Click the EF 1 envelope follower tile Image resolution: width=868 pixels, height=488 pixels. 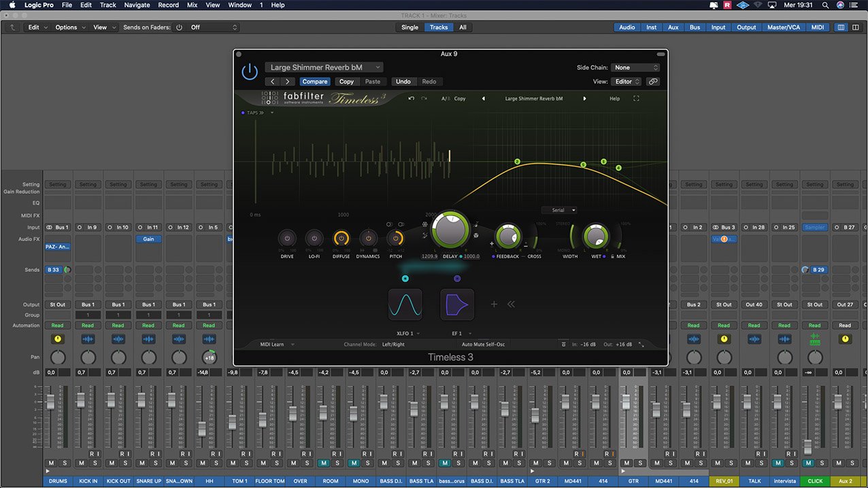[x=457, y=304]
